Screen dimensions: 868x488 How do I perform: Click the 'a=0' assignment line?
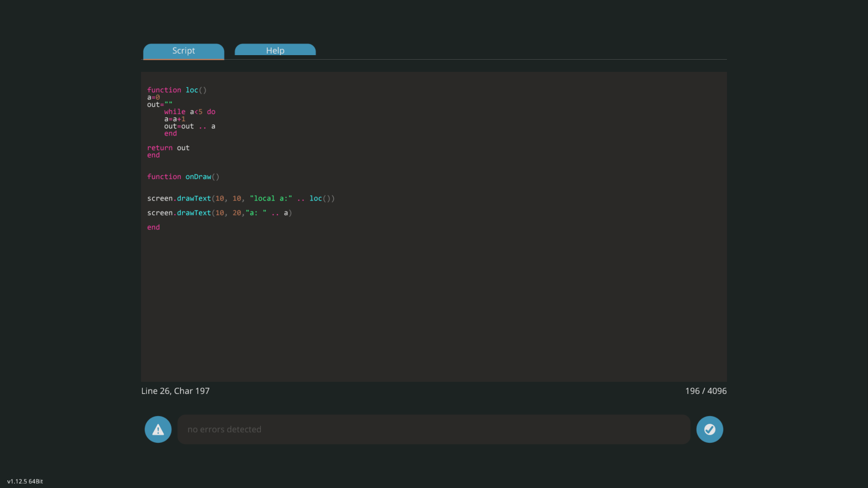(x=153, y=97)
